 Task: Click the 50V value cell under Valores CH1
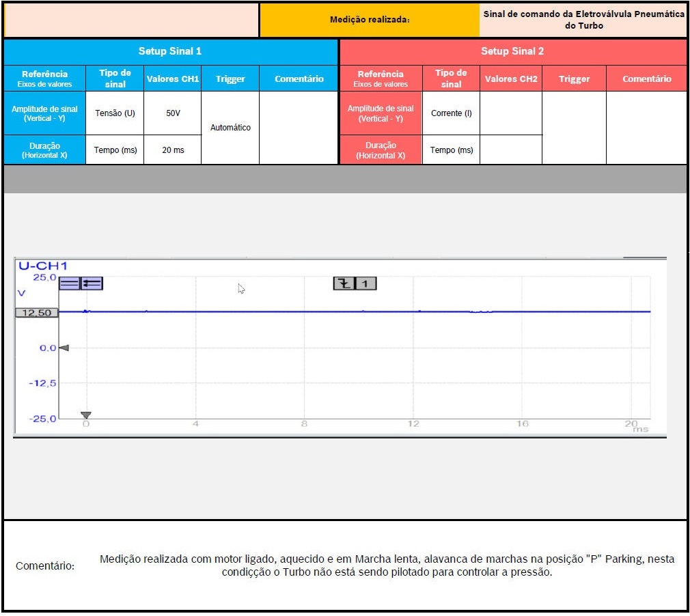coord(173,113)
